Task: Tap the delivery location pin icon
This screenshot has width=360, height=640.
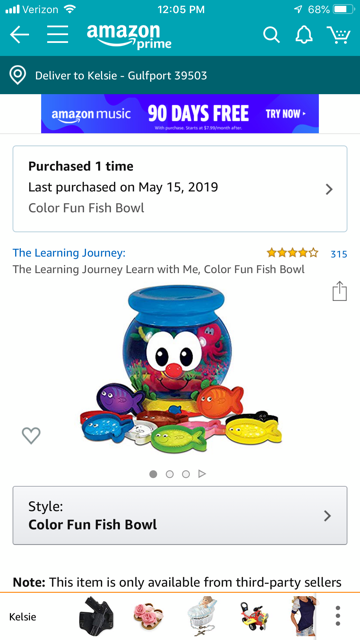Action: click(18, 76)
